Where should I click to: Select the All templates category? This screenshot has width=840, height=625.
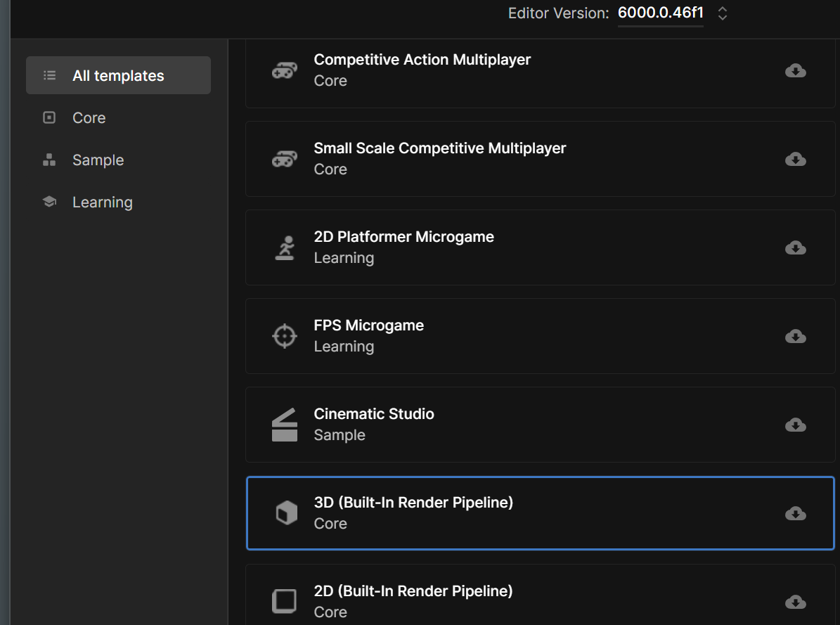pyautogui.click(x=118, y=76)
